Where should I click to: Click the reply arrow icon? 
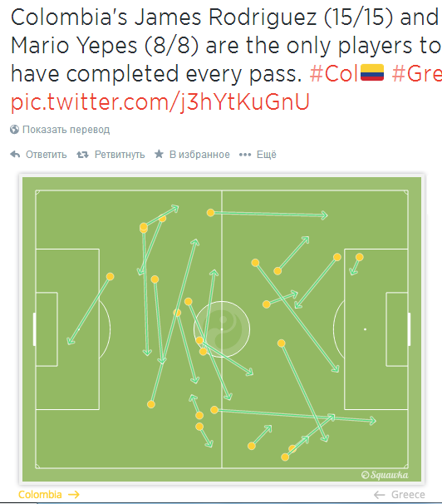click(15, 155)
